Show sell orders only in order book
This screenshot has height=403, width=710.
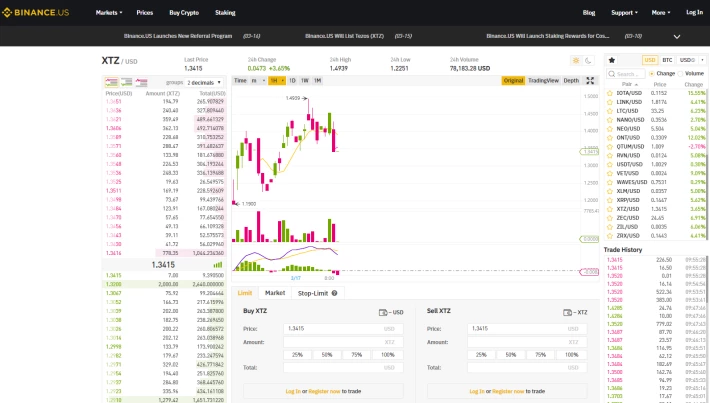coord(141,82)
